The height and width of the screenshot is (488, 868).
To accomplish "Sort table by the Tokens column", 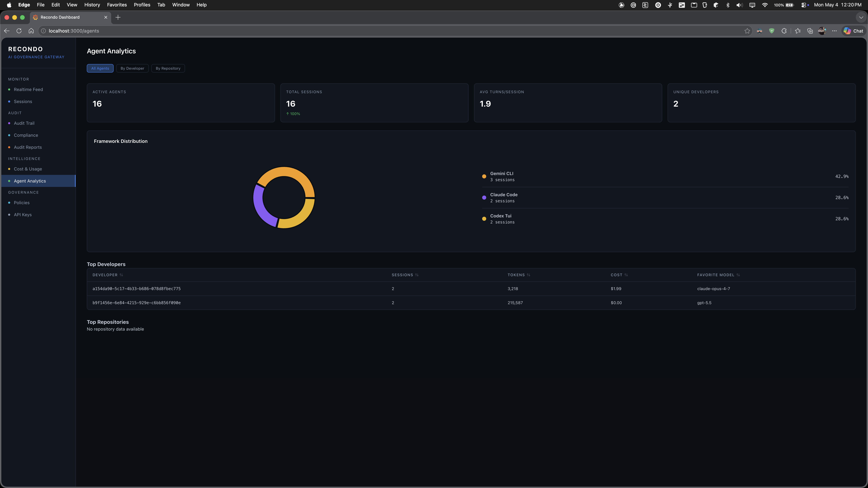I will coord(519,275).
